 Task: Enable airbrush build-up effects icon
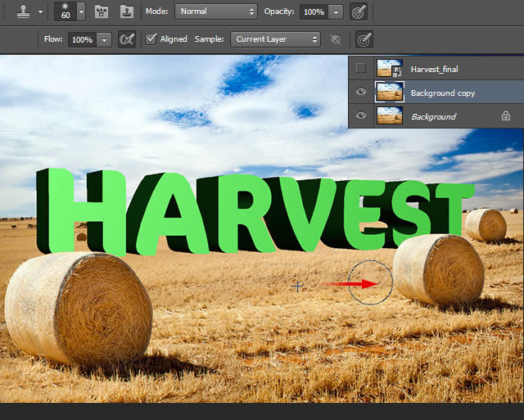127,39
